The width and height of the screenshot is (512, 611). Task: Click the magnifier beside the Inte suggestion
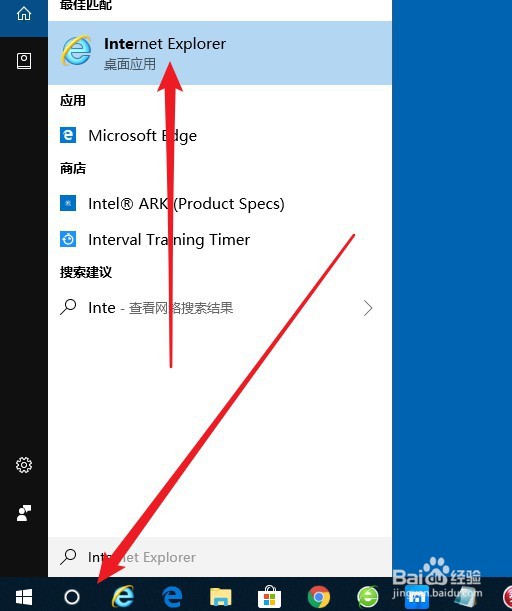click(x=68, y=307)
